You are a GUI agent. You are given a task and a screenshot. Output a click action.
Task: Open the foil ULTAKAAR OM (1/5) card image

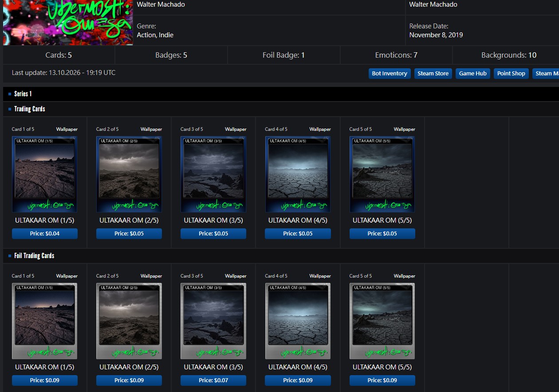(45, 321)
